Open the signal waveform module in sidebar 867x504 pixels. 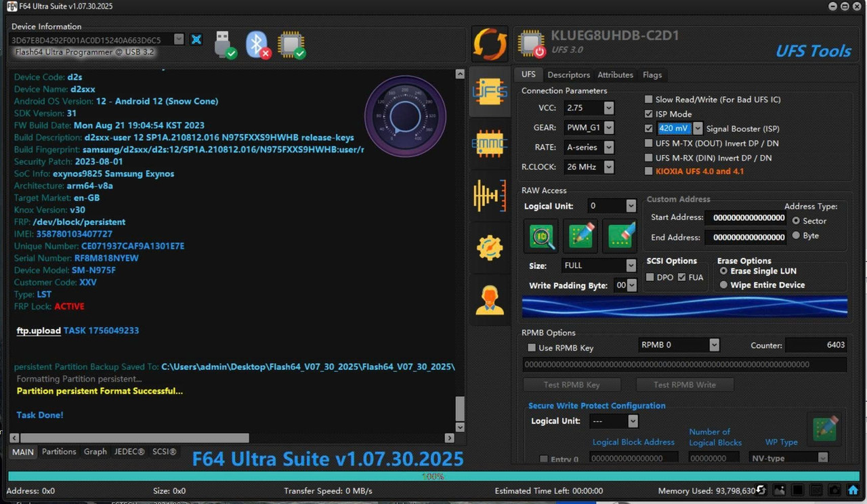pyautogui.click(x=490, y=196)
